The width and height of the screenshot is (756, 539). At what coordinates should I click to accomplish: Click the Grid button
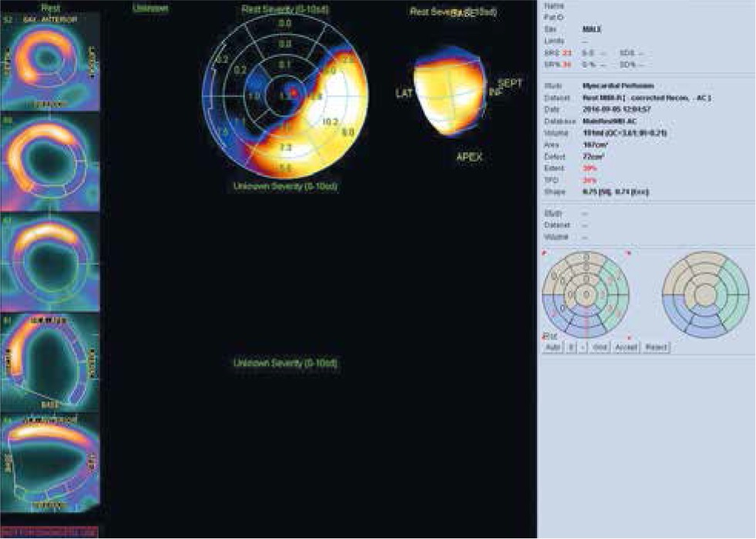click(x=600, y=347)
